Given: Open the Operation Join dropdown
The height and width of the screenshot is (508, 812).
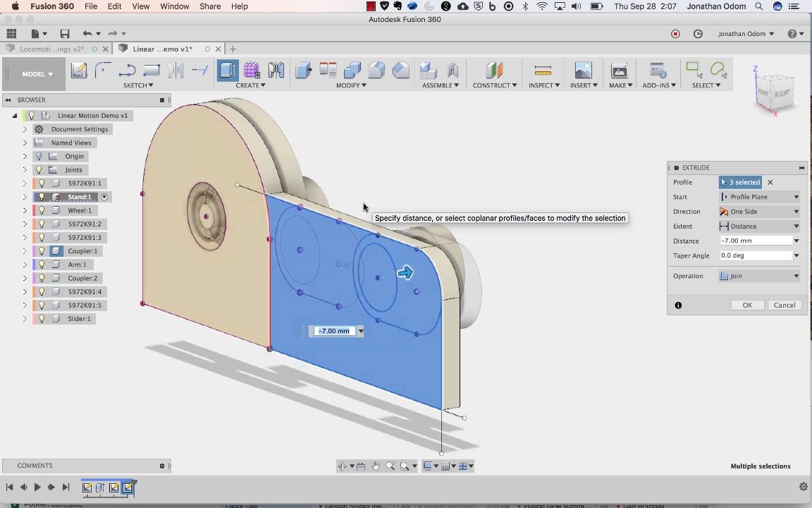Looking at the screenshot, I should coord(759,276).
